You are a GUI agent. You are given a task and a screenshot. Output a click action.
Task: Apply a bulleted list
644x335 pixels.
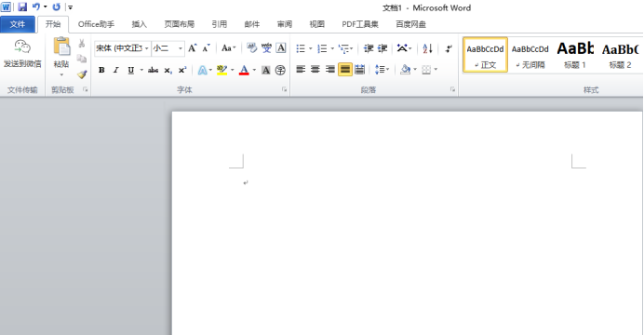pyautogui.click(x=301, y=48)
